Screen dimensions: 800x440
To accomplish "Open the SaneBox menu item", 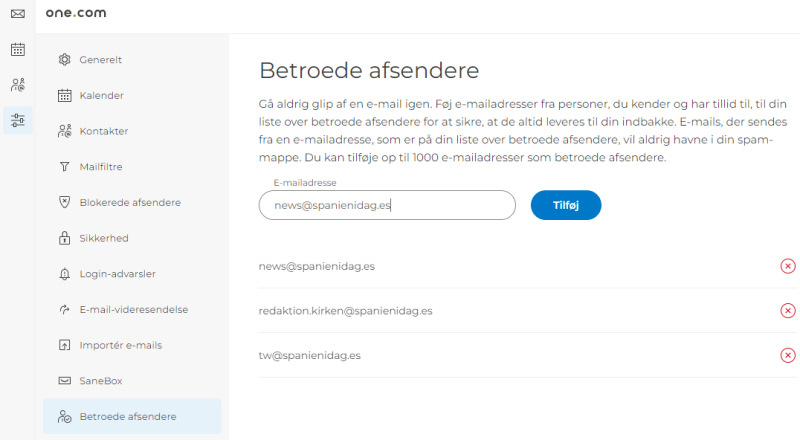I will (x=100, y=381).
